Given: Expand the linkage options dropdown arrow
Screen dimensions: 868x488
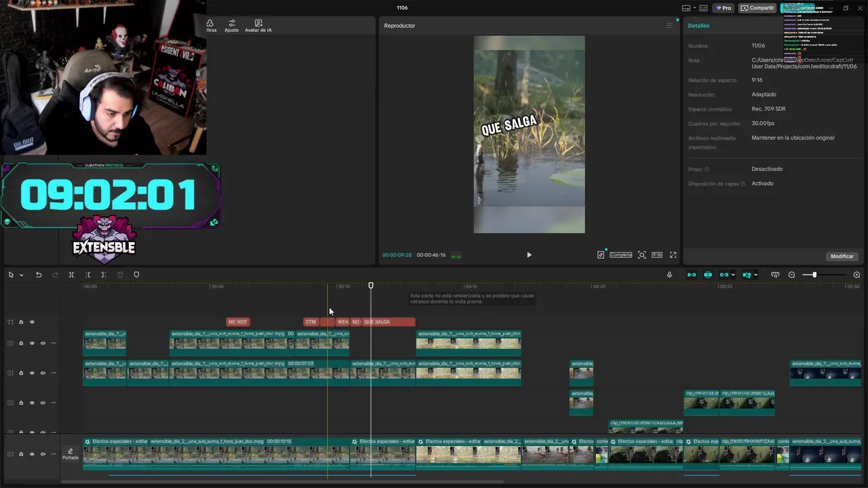Looking at the screenshot, I should coord(734,274).
